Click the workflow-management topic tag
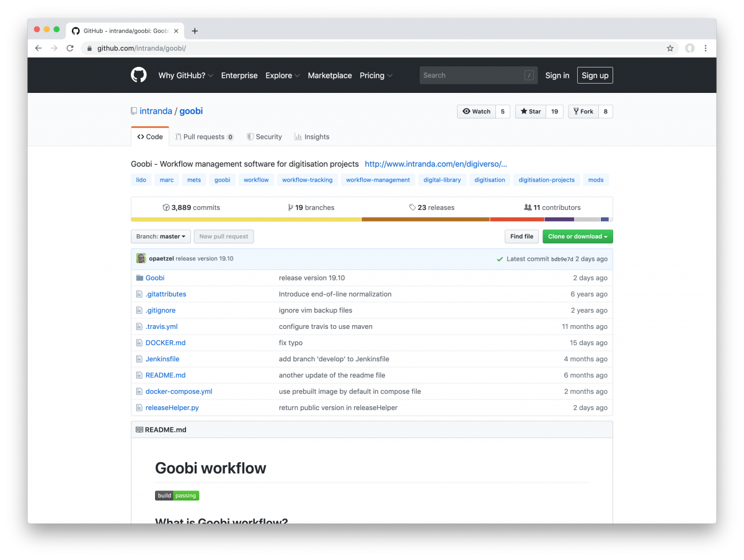 pyautogui.click(x=378, y=180)
